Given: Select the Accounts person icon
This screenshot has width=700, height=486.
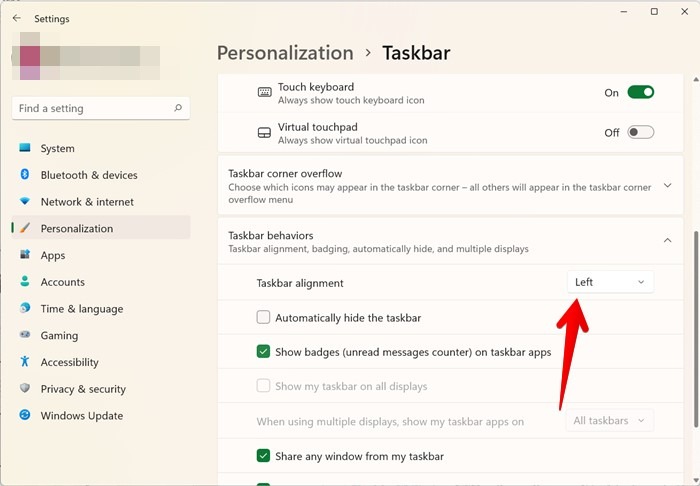Looking at the screenshot, I should click(25, 282).
